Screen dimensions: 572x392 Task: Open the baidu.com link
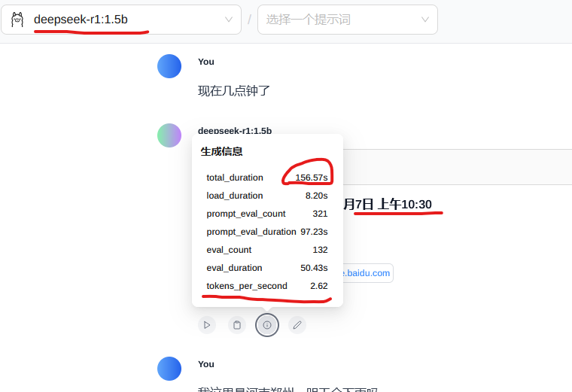(x=368, y=273)
